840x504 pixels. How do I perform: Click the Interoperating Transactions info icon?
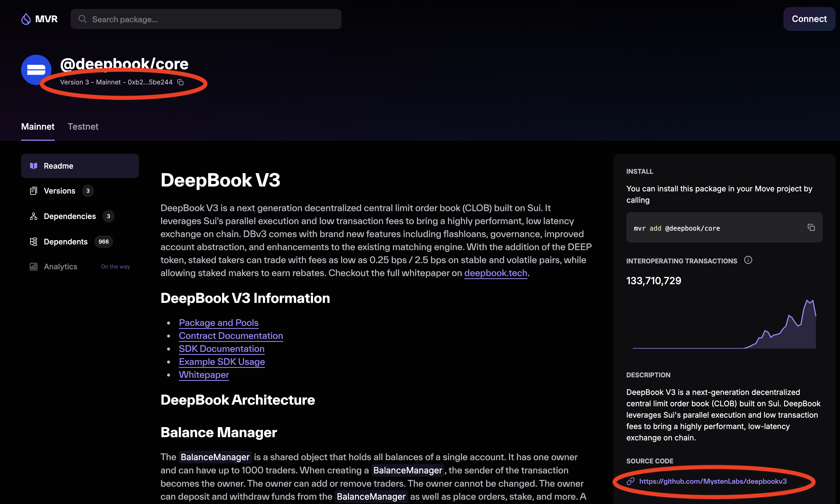click(x=748, y=260)
